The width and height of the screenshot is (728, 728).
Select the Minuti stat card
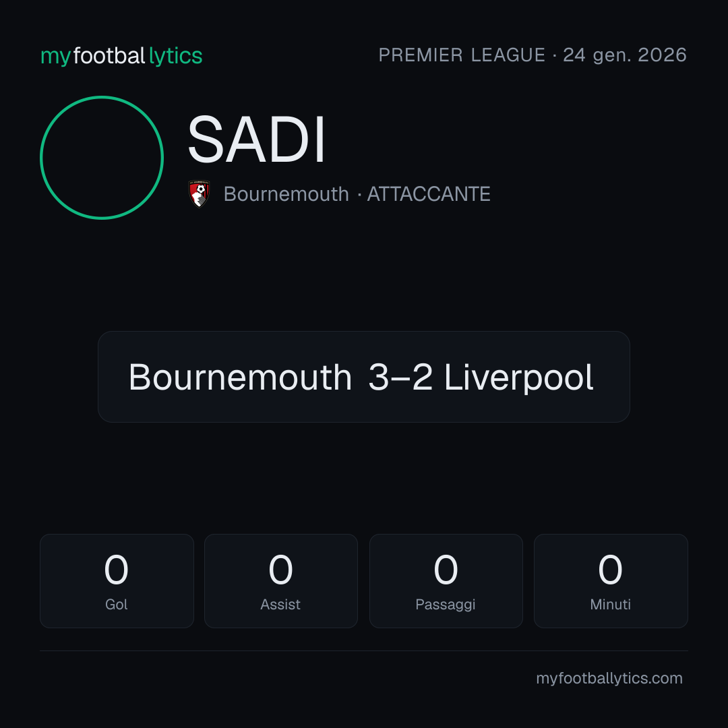(x=611, y=581)
